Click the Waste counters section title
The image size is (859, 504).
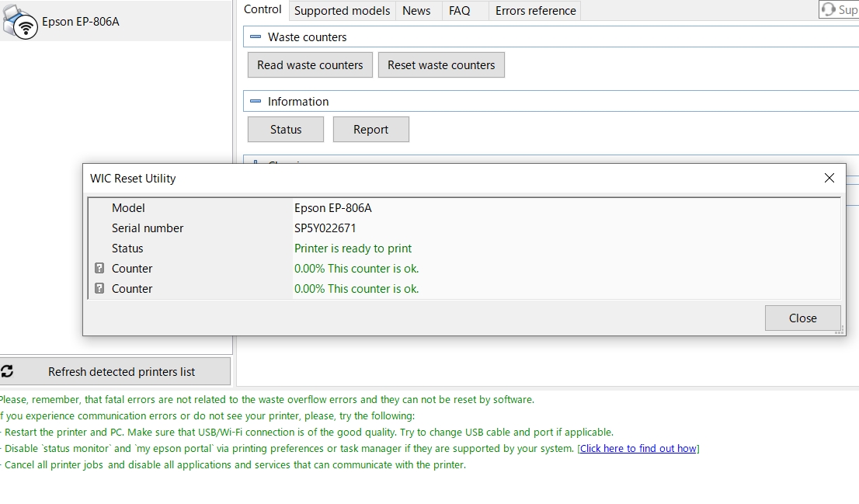pyautogui.click(x=308, y=37)
